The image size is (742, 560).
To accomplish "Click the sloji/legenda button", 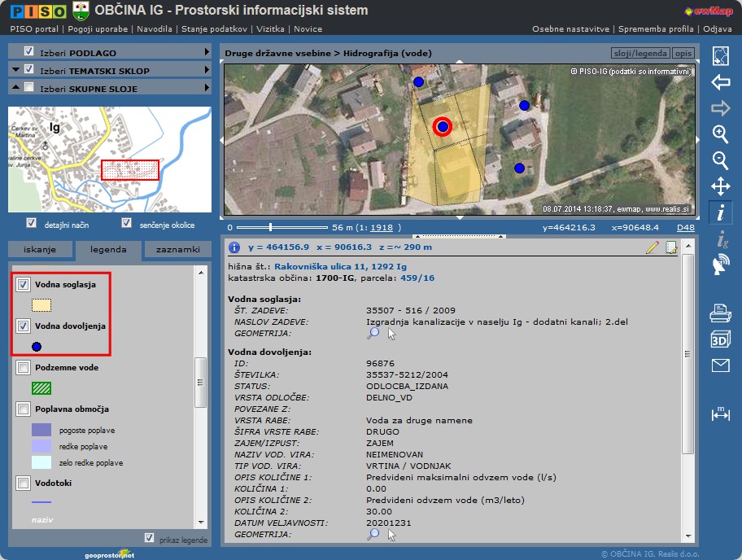I will [x=639, y=54].
